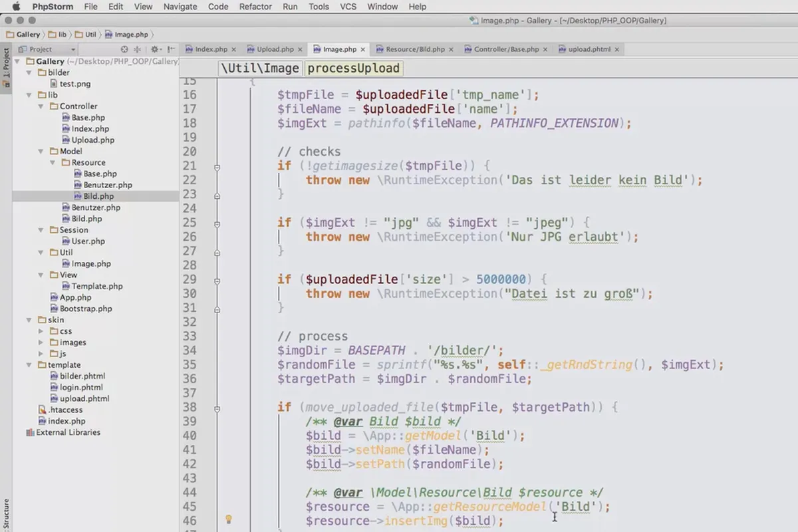Expand the images folder

[x=42, y=342]
